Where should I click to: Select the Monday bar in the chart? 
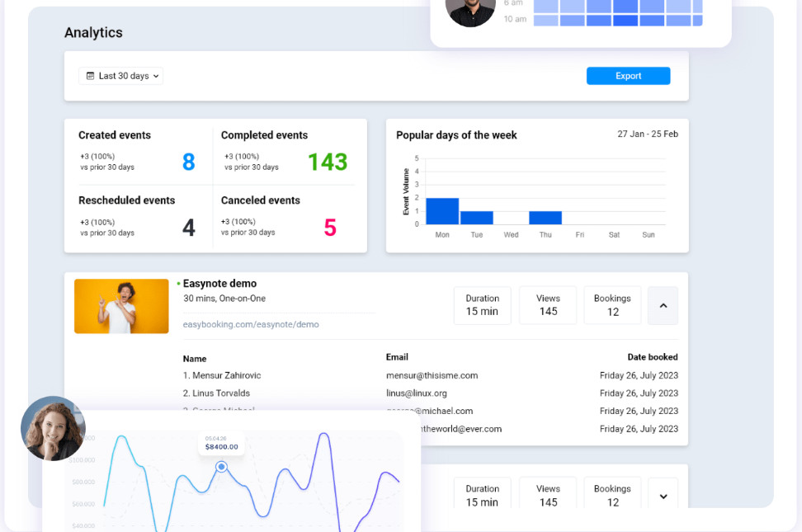(x=441, y=211)
